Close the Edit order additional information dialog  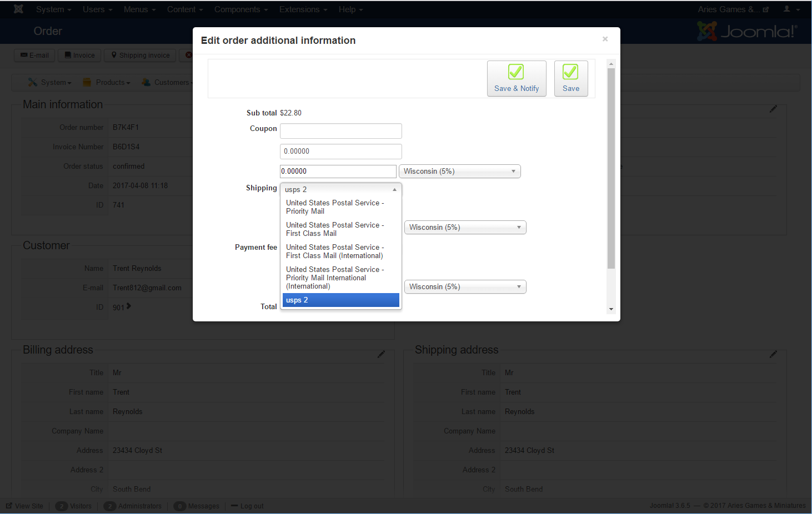605,39
